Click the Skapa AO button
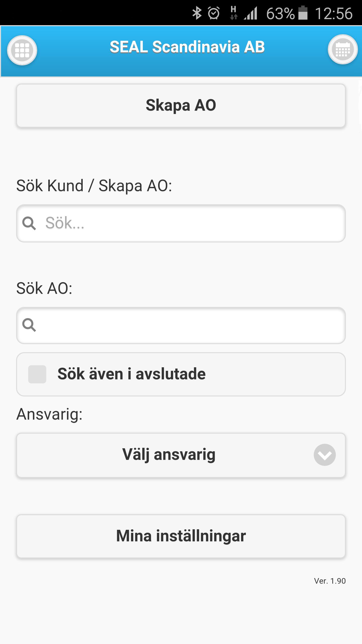 (x=181, y=105)
